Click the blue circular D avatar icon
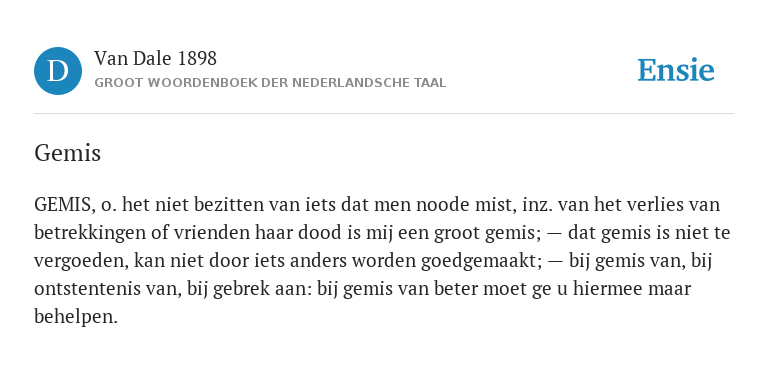This screenshot has height=384, width=768. coord(58,71)
